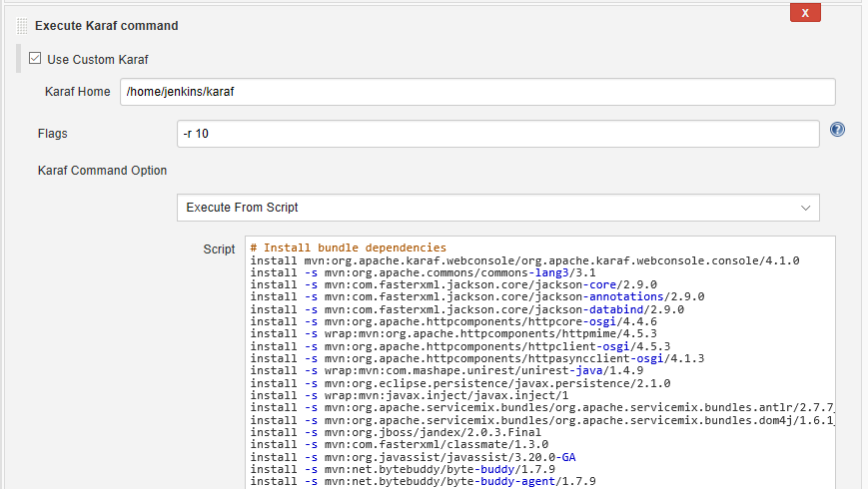
Task: Click the servicemix.bundles.antlr install line
Action: [x=542, y=408]
